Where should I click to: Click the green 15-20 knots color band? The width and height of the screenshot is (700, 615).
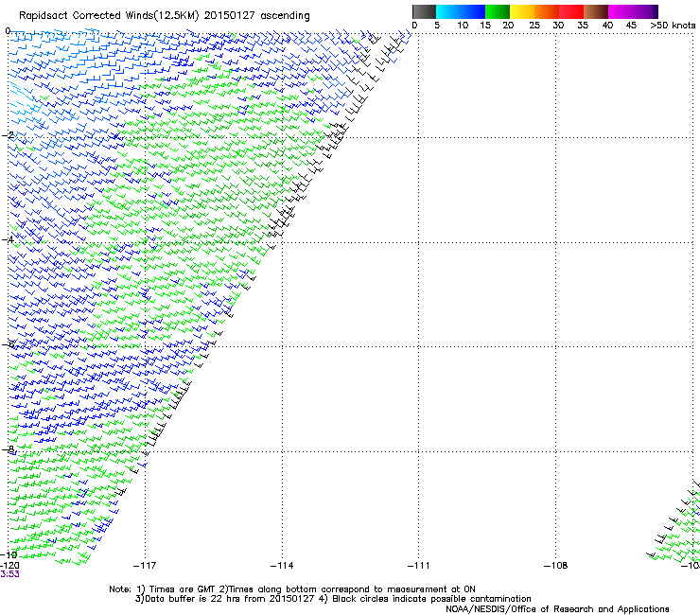tap(498, 11)
